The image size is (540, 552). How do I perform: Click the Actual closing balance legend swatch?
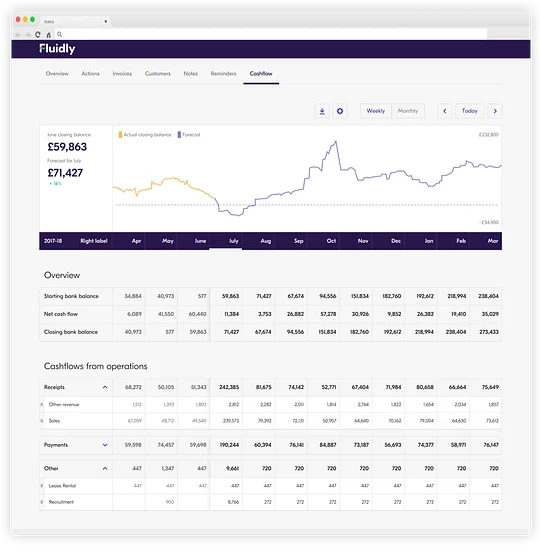[120, 134]
